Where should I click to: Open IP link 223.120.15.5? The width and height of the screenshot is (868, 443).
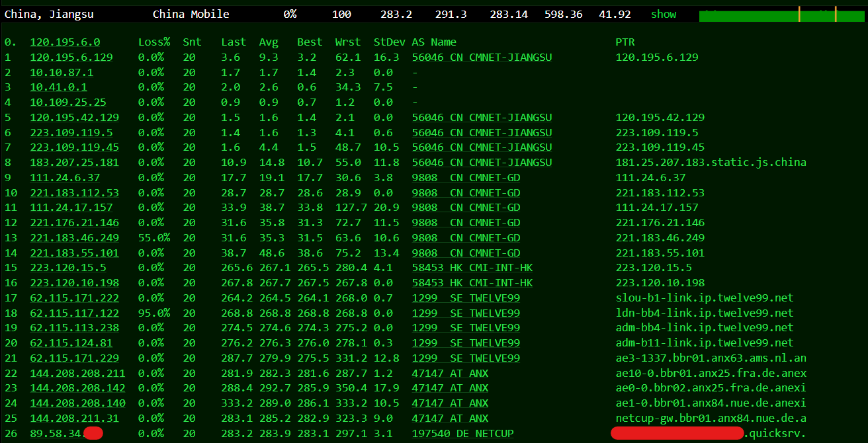click(x=68, y=268)
